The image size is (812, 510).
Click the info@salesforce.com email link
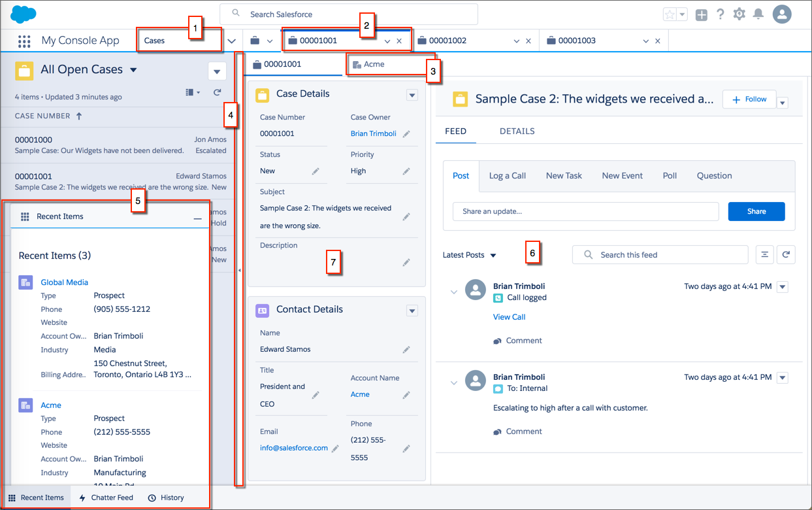click(294, 448)
